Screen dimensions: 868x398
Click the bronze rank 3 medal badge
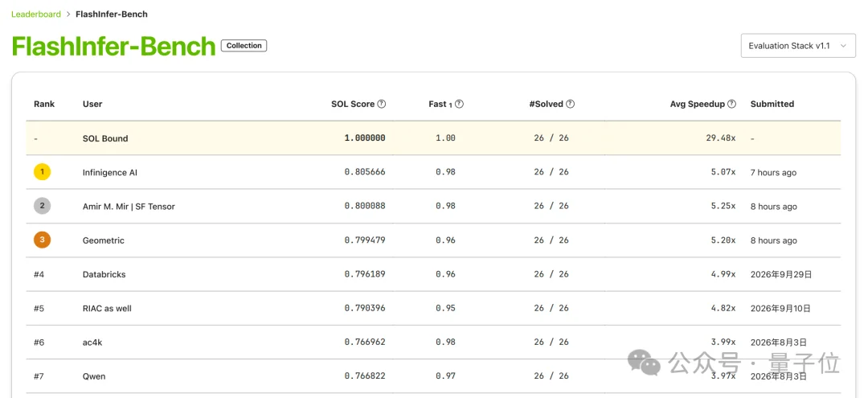(x=42, y=240)
